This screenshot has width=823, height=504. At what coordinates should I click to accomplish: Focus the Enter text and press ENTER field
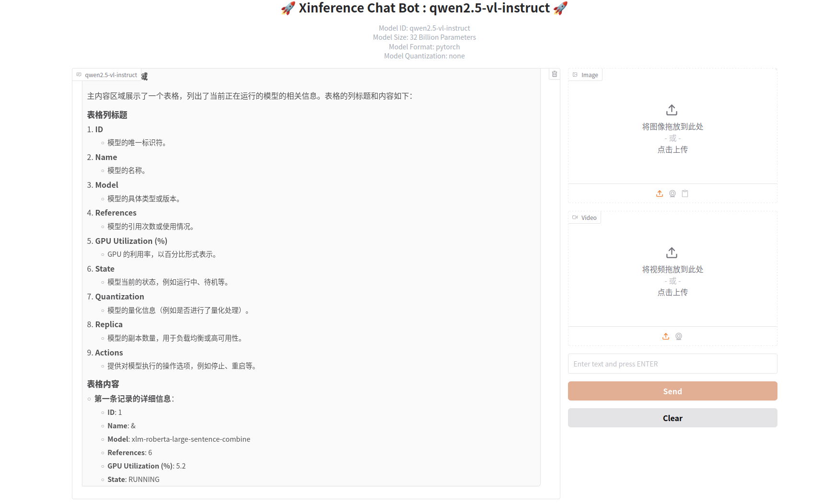coord(672,364)
